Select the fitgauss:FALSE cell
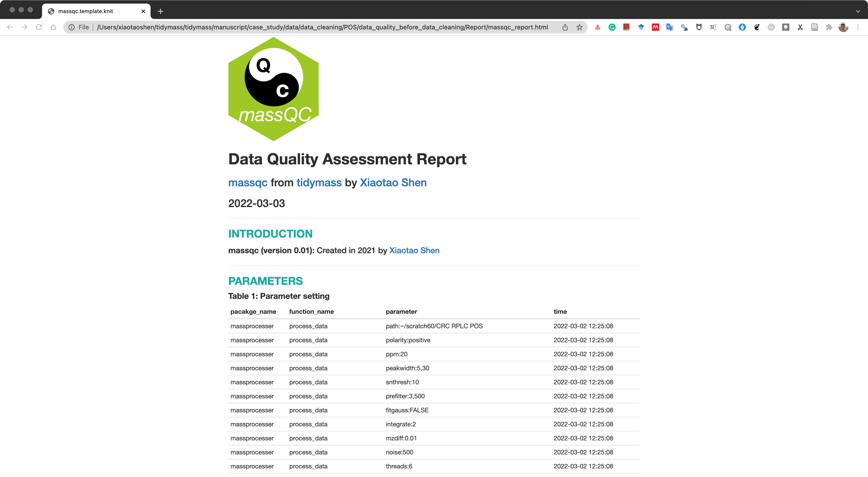868x477 pixels. pos(407,410)
